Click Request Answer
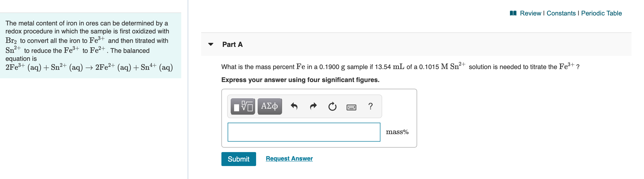The image size is (644, 179). coord(289,158)
